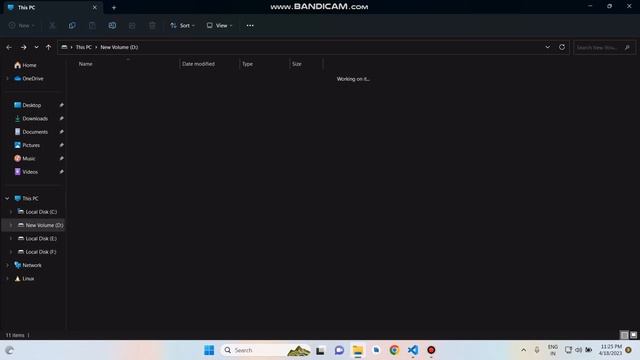Expand the address bar history dropdown
Screen dimensions: 640x360
point(548,47)
